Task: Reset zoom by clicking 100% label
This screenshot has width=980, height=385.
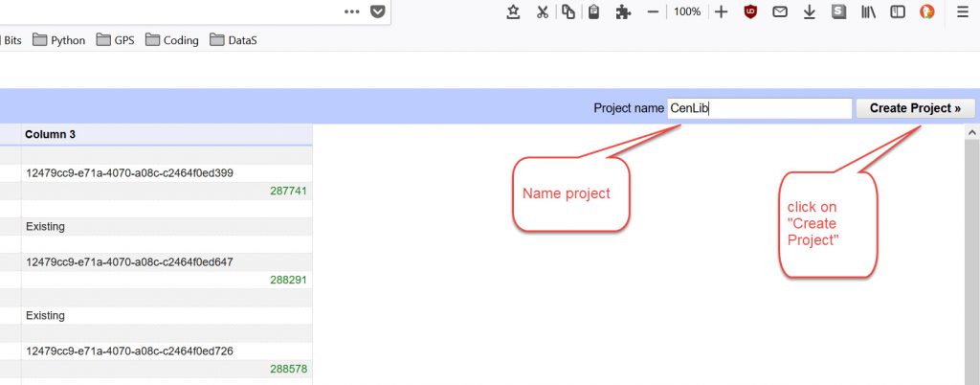Action: (686, 11)
